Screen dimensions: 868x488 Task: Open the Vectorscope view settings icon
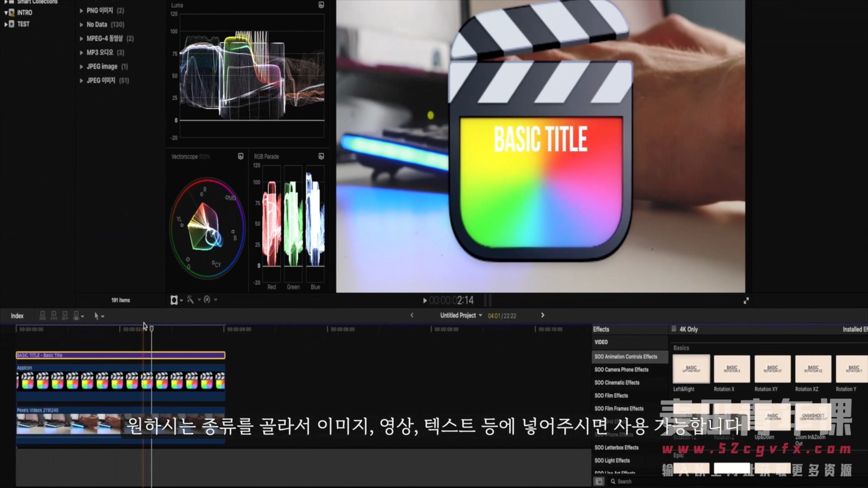241,156
